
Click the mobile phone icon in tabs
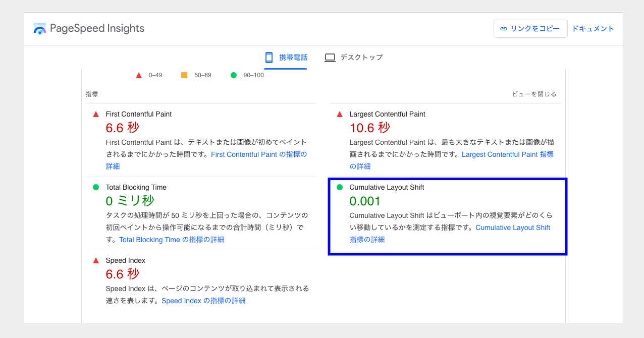click(269, 58)
